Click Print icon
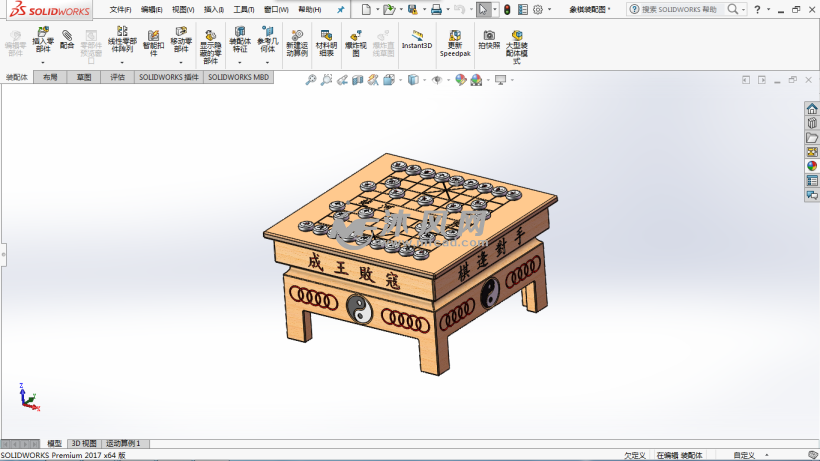 click(x=436, y=9)
